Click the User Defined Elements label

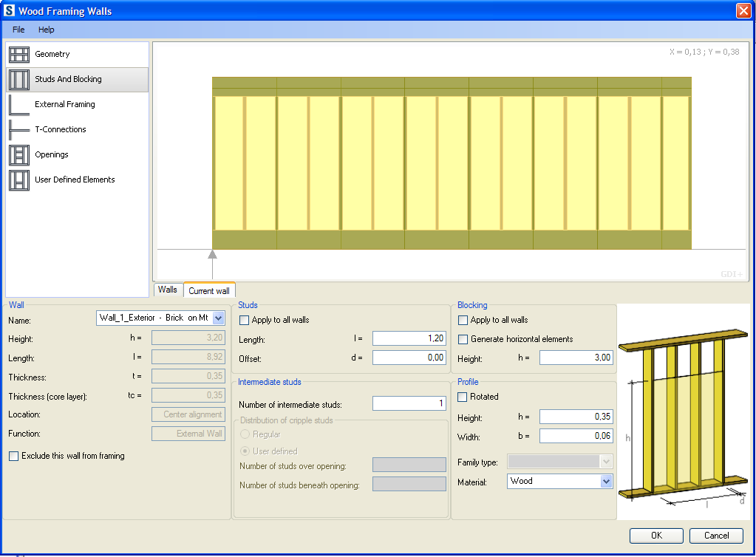point(75,180)
